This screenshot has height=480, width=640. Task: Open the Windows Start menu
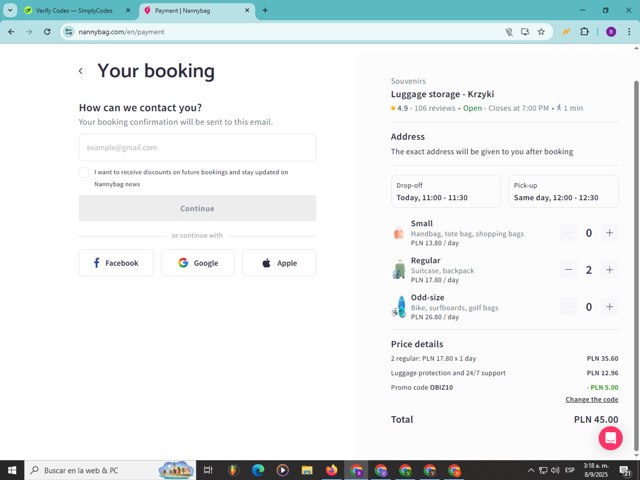coord(12,470)
